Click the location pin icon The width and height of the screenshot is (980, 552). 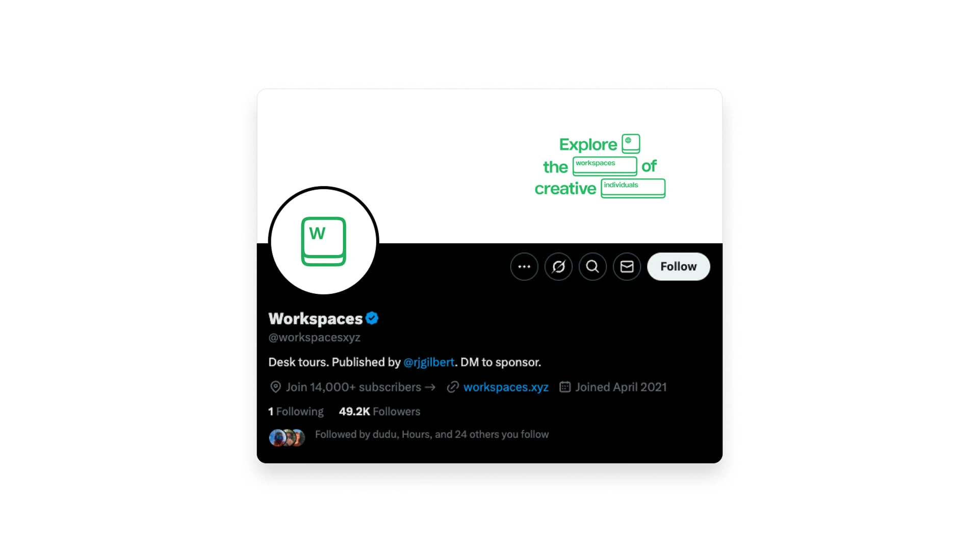point(275,387)
